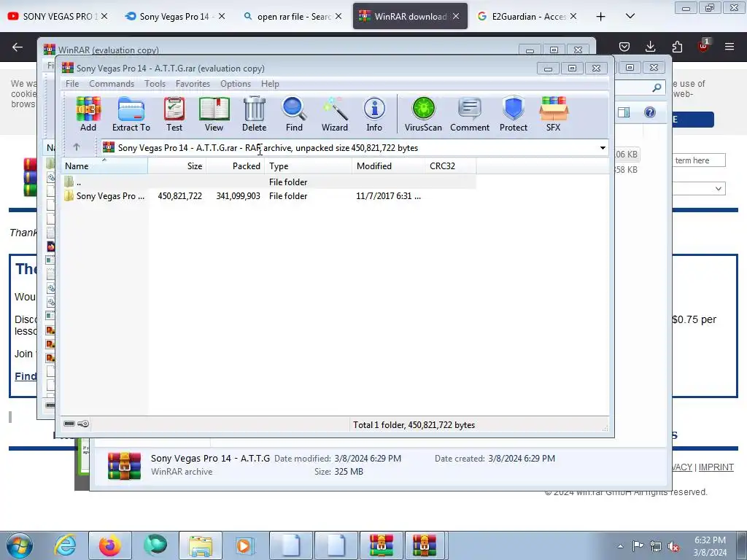The height and width of the screenshot is (560, 747).
Task: Open the Options menu
Action: pyautogui.click(x=236, y=83)
